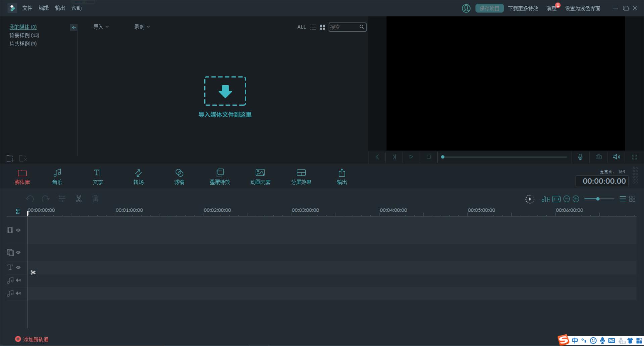The height and width of the screenshot is (346, 644).
Task: Open the 分屏效果 split screen panel
Action: (x=301, y=177)
